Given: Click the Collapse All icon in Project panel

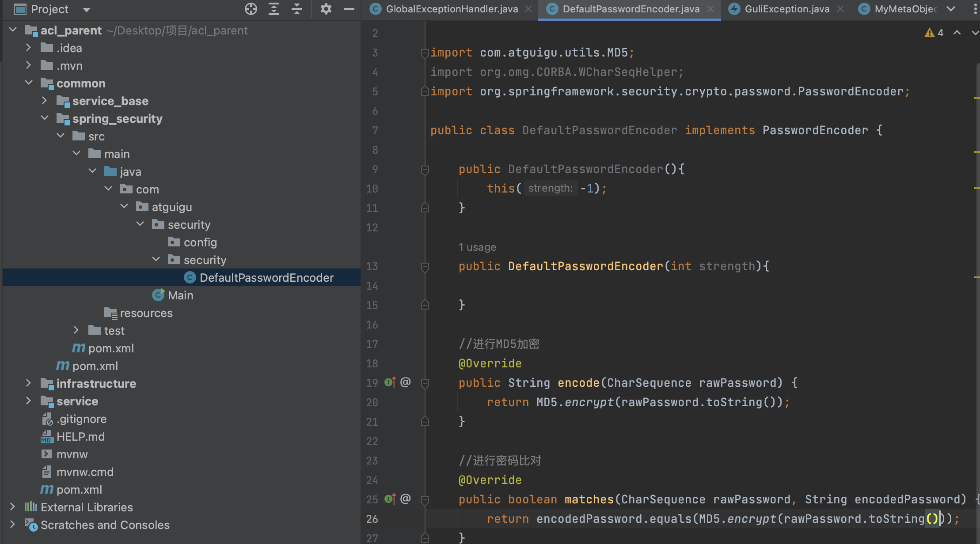Looking at the screenshot, I should point(297,9).
